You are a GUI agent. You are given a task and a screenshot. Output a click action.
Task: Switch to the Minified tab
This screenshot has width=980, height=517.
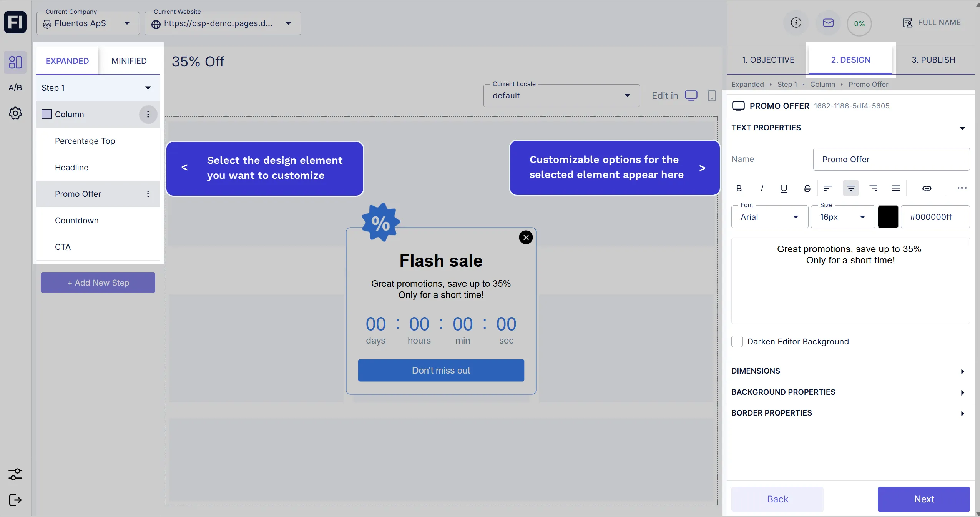click(x=129, y=61)
